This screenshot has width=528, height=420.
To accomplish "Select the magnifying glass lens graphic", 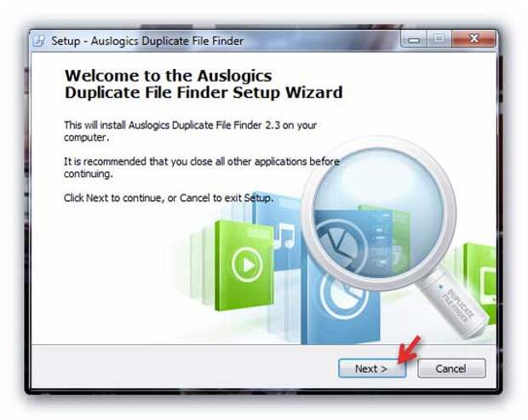I will (x=378, y=213).
